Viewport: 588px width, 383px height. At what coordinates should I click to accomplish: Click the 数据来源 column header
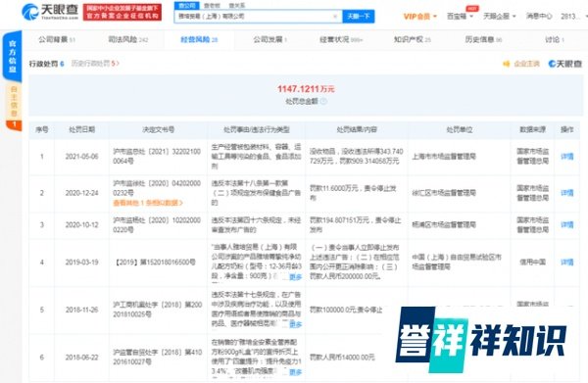click(x=532, y=129)
